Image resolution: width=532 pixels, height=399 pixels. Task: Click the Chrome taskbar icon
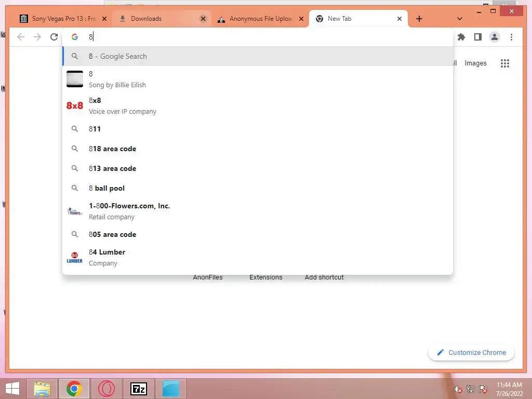click(x=74, y=389)
